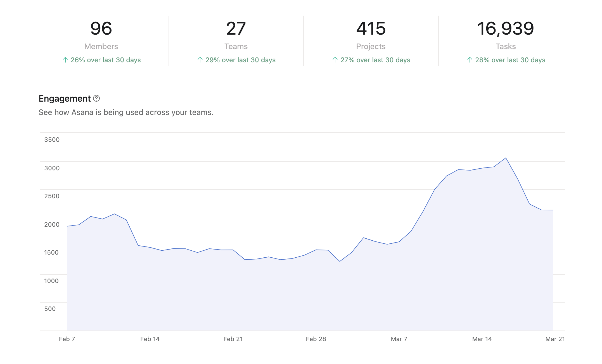Screen dimensions: 602x364
Task: Click the chart's lowest dip after Feb 28
Action: [340, 261]
